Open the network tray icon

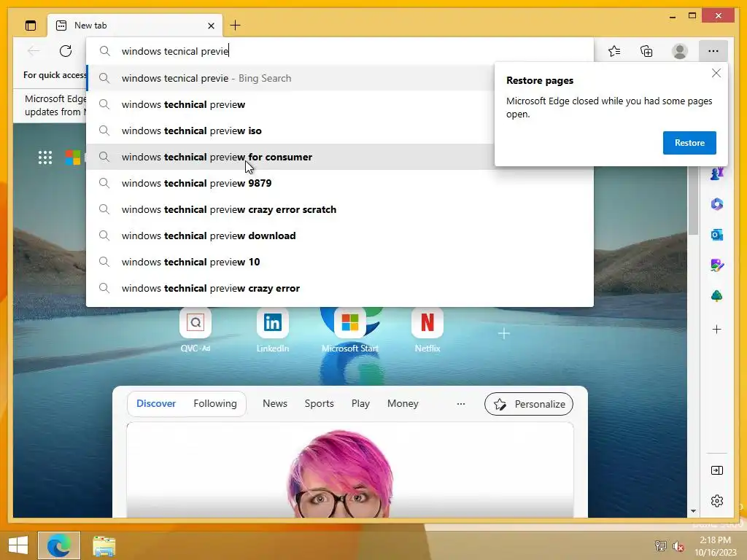point(660,545)
